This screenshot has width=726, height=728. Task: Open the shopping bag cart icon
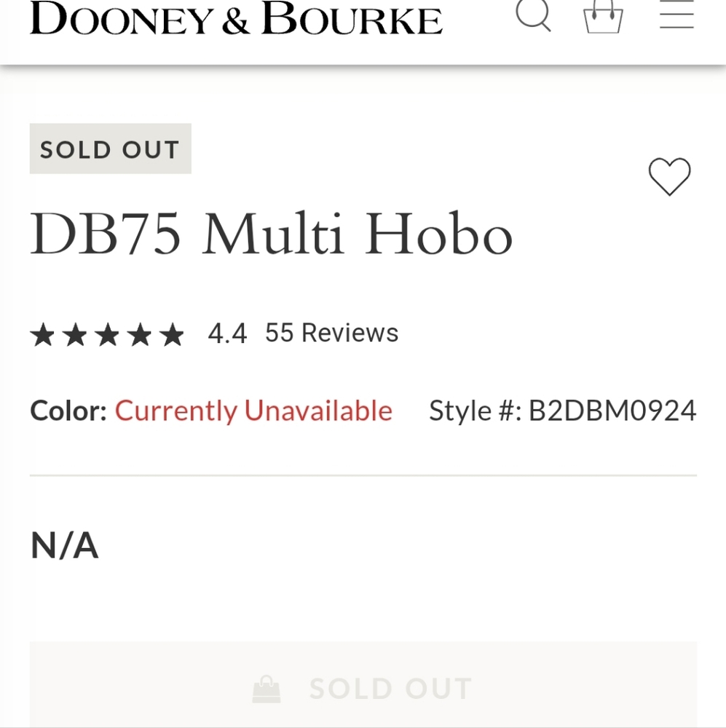(x=602, y=17)
